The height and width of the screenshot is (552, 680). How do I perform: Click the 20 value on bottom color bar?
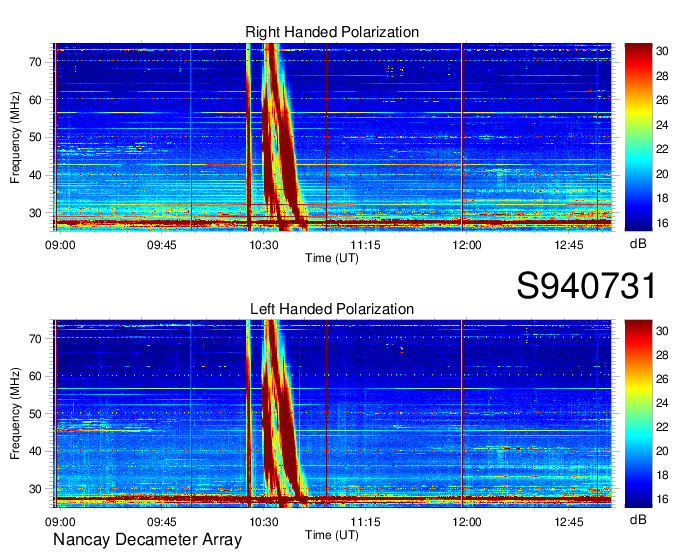pyautogui.click(x=662, y=451)
